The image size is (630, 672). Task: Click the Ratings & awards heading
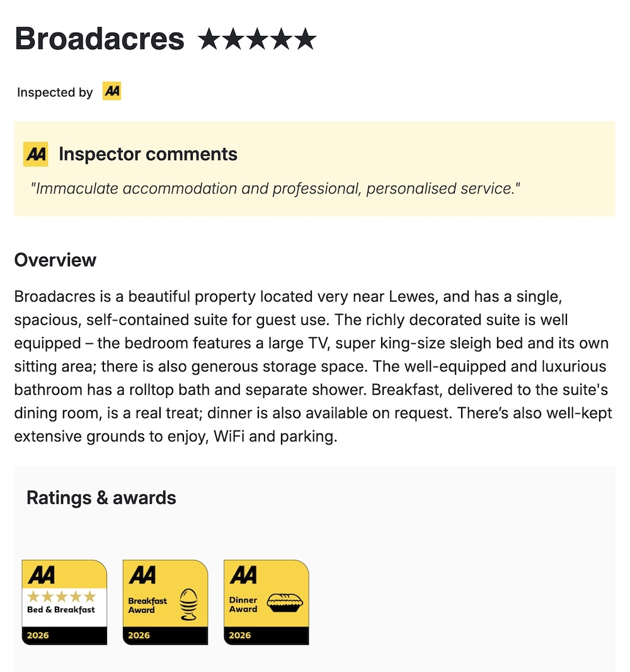(101, 498)
